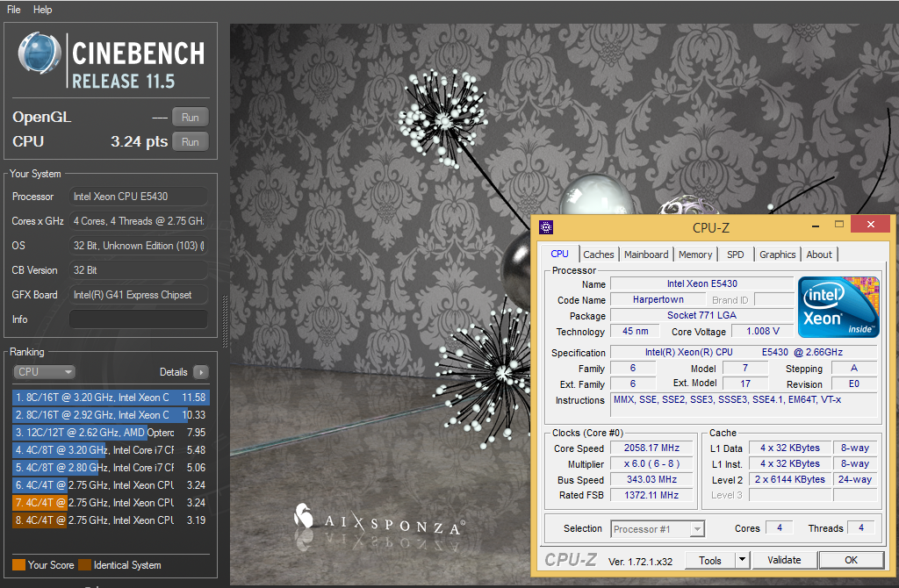Click the CPU-Z app icon in title bar
899x588 pixels.
546,227
